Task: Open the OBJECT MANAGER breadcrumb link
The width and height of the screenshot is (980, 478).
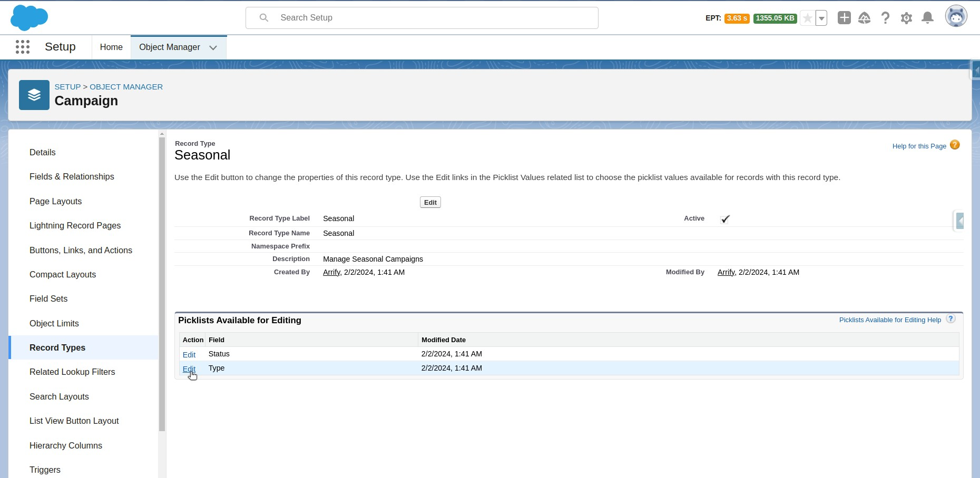Action: [126, 87]
